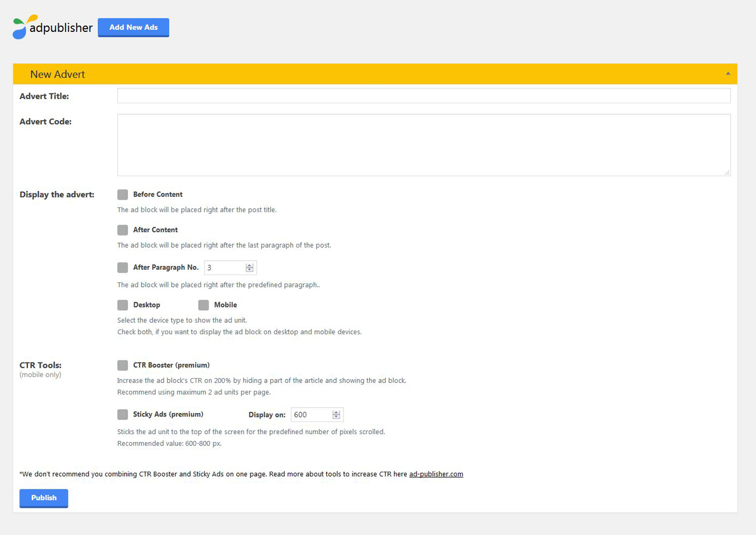
Task: Click text 'Increase the ad block's CTR on 200%...'
Action: [x=262, y=380]
